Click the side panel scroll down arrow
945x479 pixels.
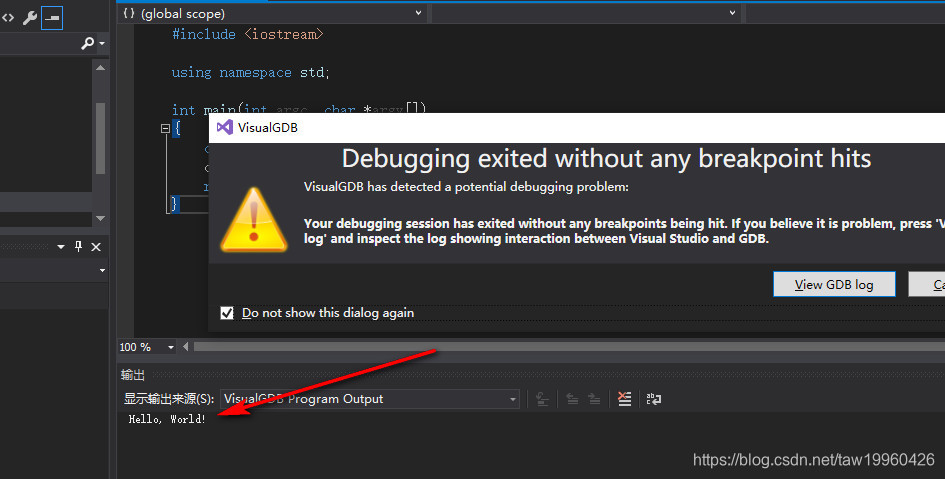(101, 218)
